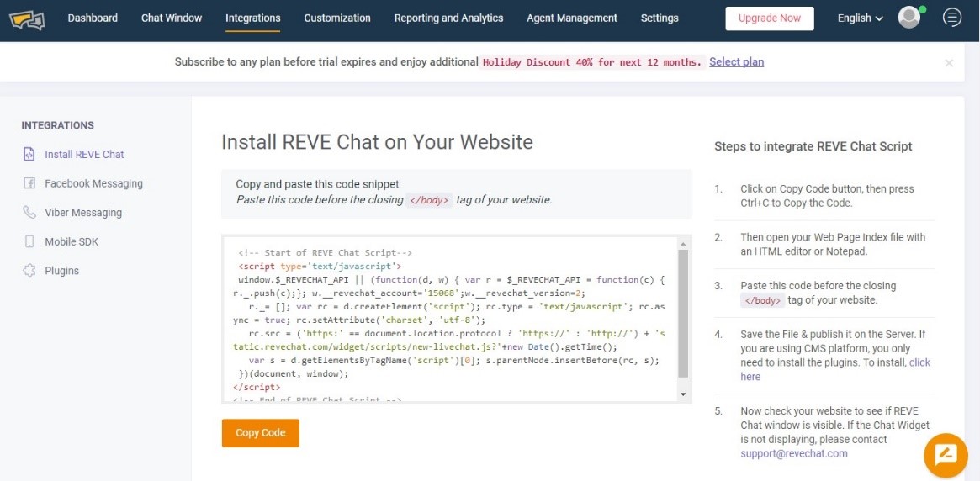Follow the Select plan link
Screen dimensions: 980x481
[x=736, y=62]
